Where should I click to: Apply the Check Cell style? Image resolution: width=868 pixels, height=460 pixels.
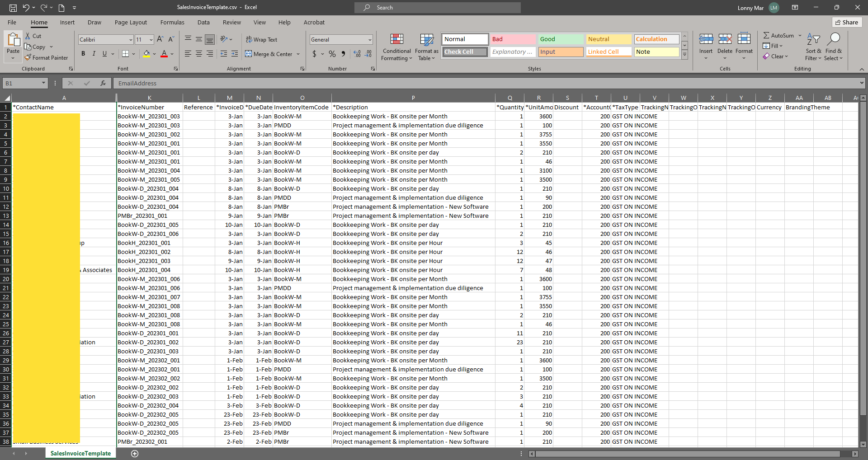pyautogui.click(x=465, y=52)
